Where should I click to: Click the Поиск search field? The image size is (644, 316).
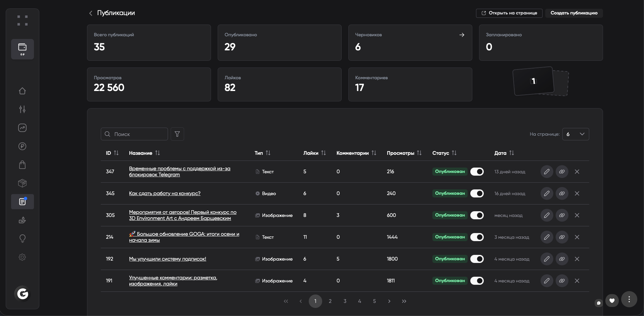138,134
